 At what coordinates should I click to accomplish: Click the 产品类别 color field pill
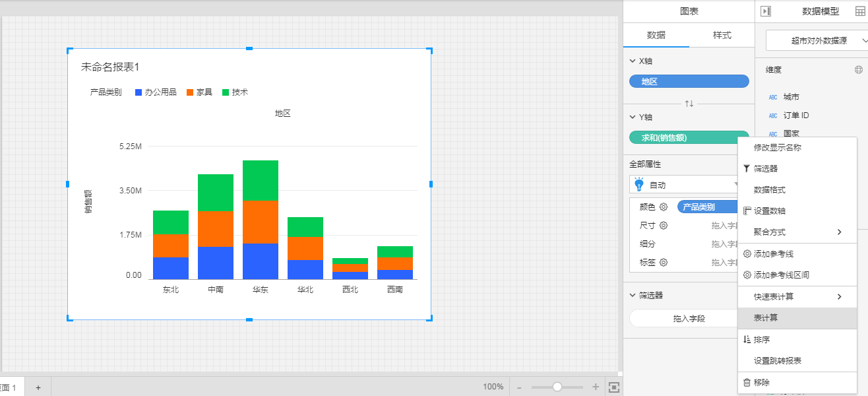708,207
